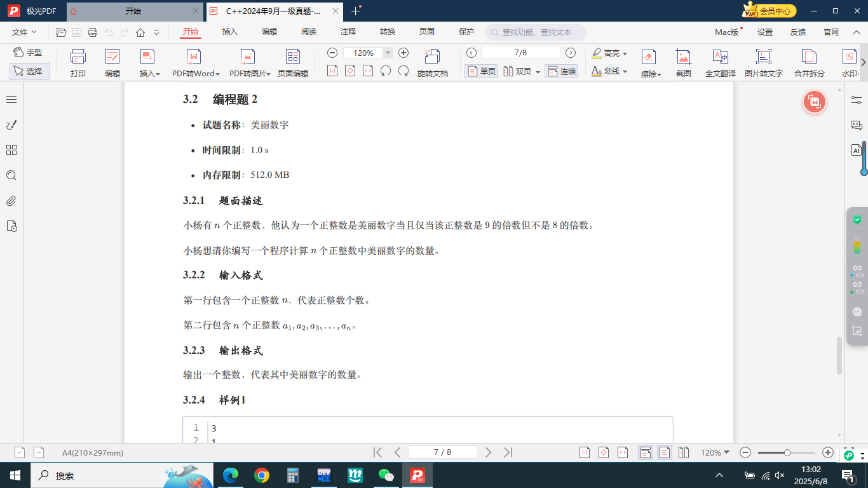
Task: Go to first page in bottom bar
Action: pos(377,452)
